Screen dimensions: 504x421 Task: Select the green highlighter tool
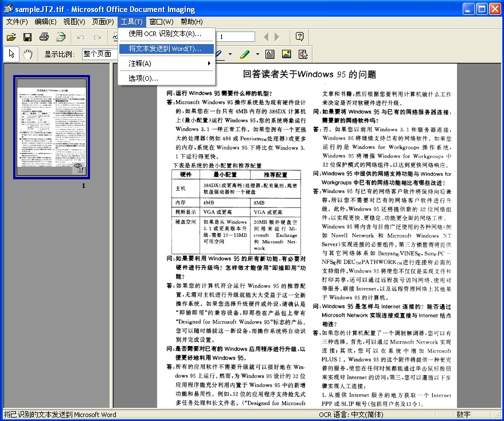244,54
